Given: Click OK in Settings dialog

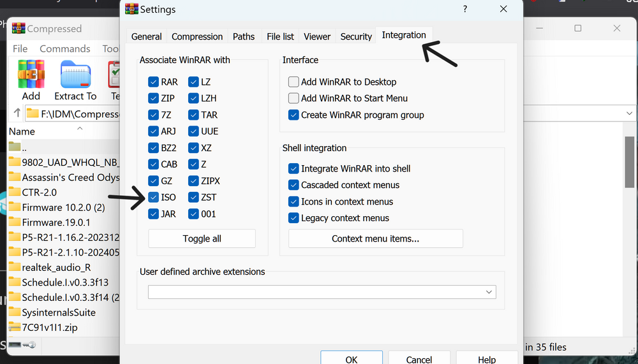Looking at the screenshot, I should [352, 358].
